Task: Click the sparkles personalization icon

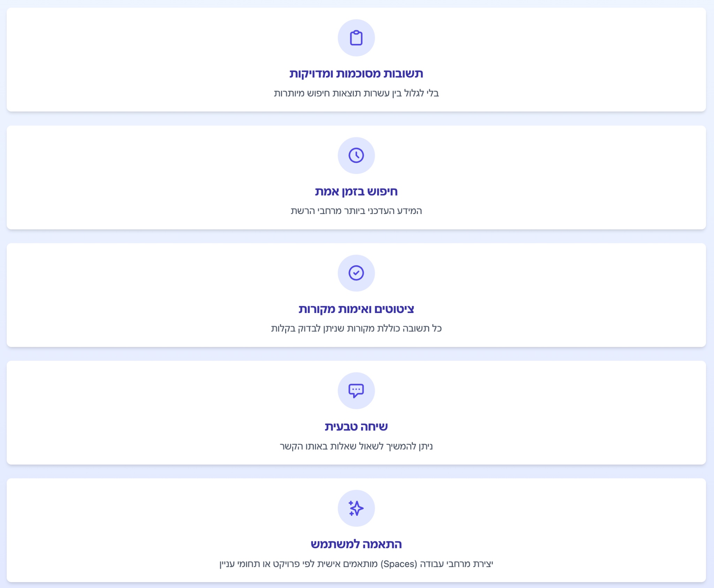Action: (x=356, y=508)
